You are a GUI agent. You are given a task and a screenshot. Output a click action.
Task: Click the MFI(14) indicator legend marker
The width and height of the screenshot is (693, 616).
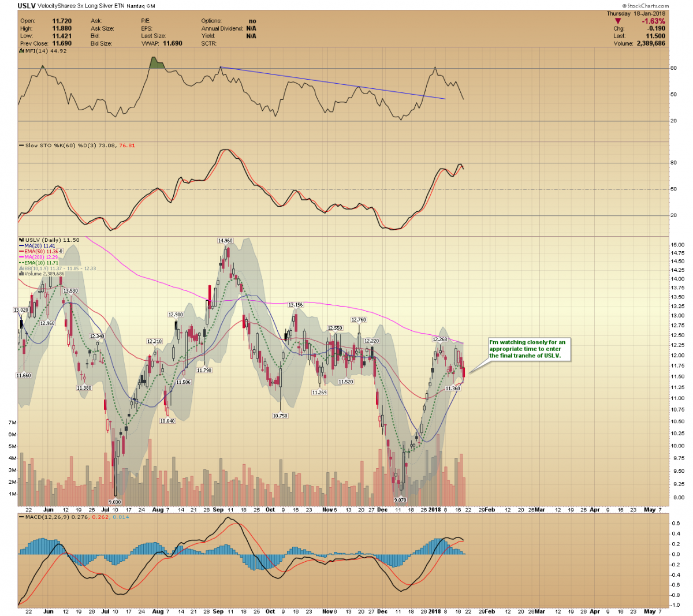click(x=21, y=51)
